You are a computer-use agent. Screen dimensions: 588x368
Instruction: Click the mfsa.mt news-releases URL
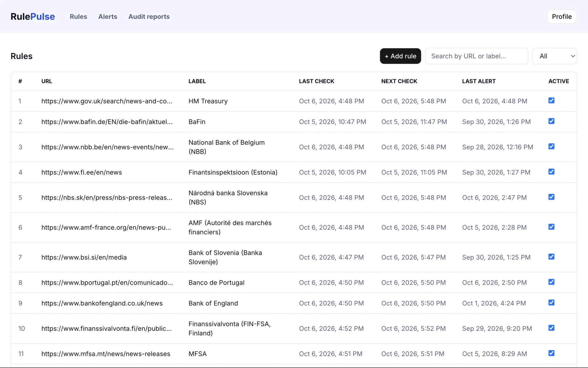coord(106,354)
